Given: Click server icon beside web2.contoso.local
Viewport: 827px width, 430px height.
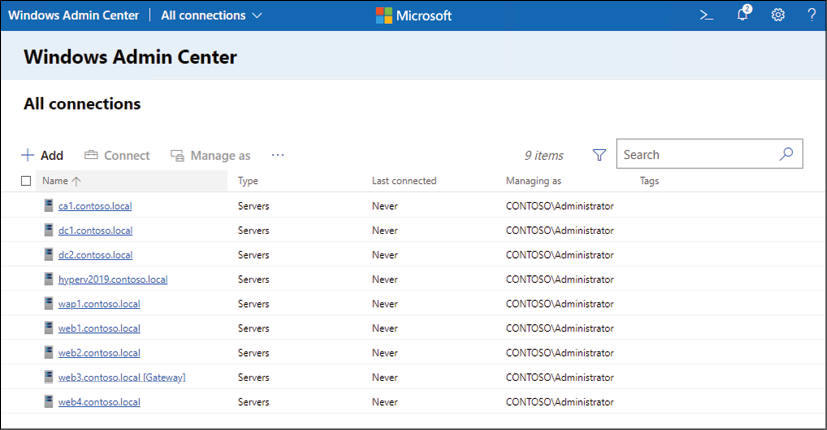Looking at the screenshot, I should [49, 351].
